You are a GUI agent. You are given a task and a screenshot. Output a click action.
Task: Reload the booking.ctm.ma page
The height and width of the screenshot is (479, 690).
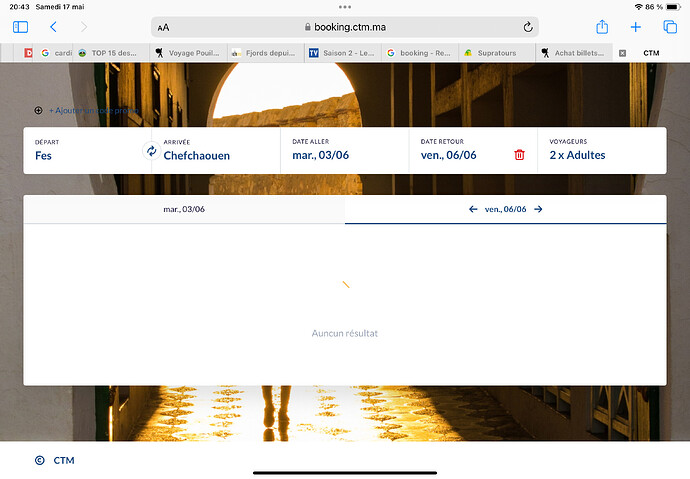[528, 27]
